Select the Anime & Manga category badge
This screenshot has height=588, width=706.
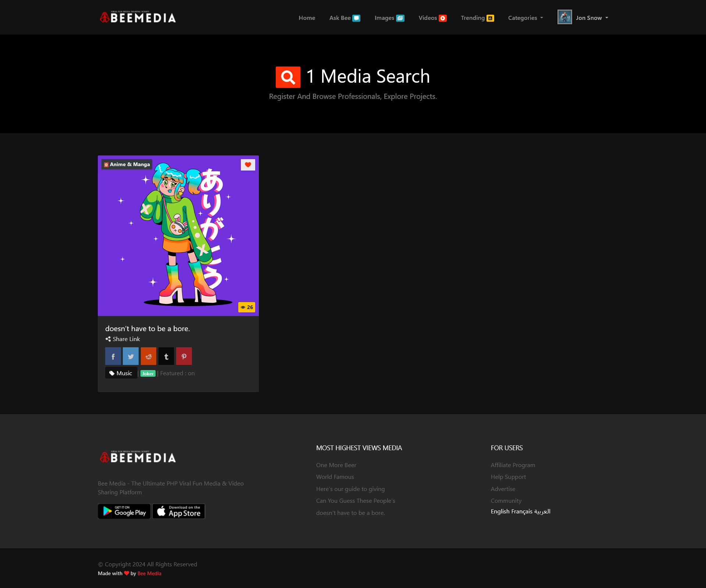click(126, 164)
